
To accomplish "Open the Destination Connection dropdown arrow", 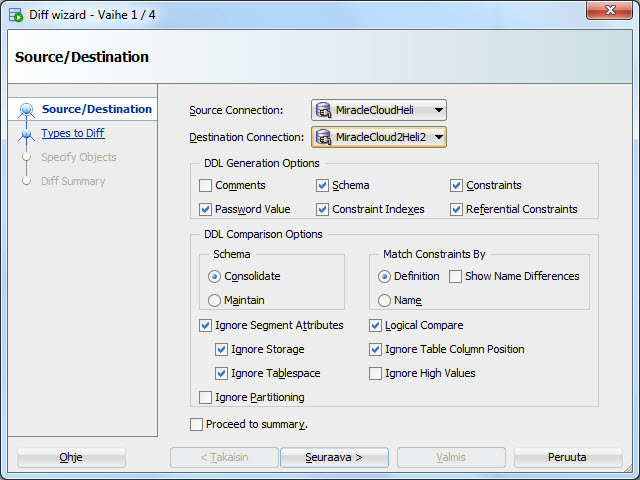I will 438,137.
